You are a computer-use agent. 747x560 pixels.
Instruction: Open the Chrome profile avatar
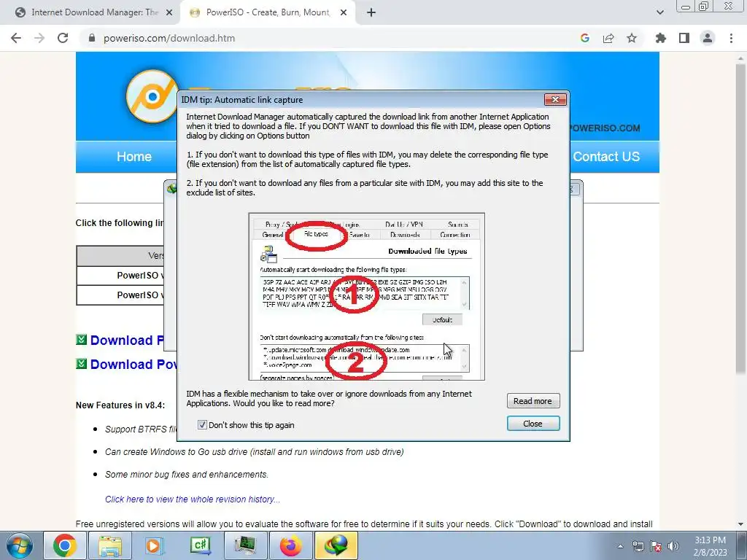pos(708,38)
